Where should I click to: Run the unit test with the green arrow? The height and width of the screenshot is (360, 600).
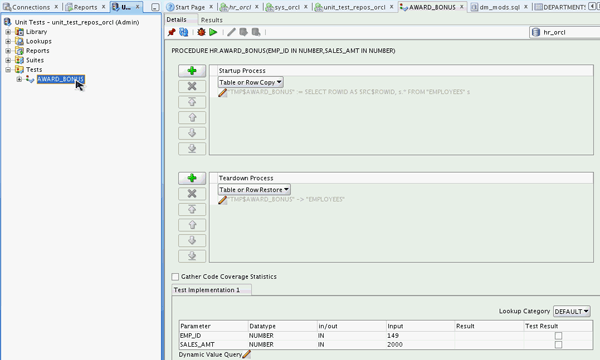[213, 33]
